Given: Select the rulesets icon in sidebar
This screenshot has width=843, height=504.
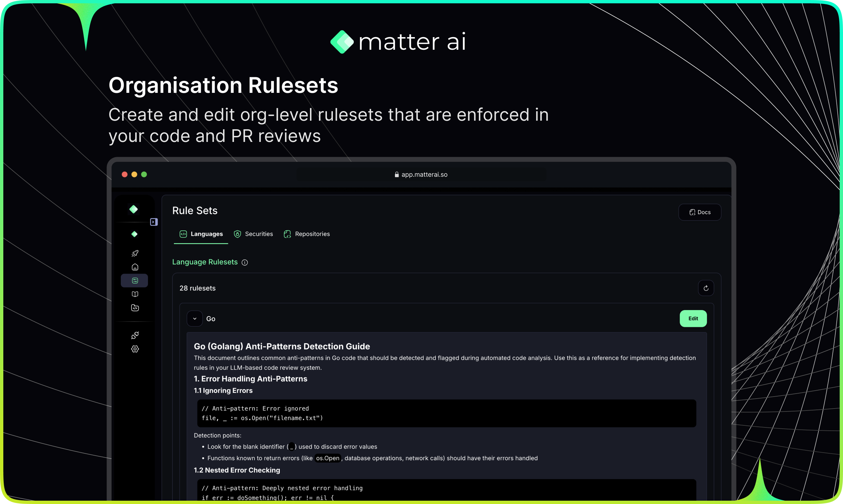Looking at the screenshot, I should [135, 281].
